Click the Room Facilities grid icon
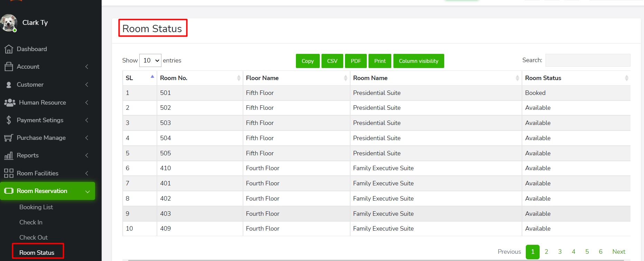Viewport: 644px width, 261px height. pos(9,173)
